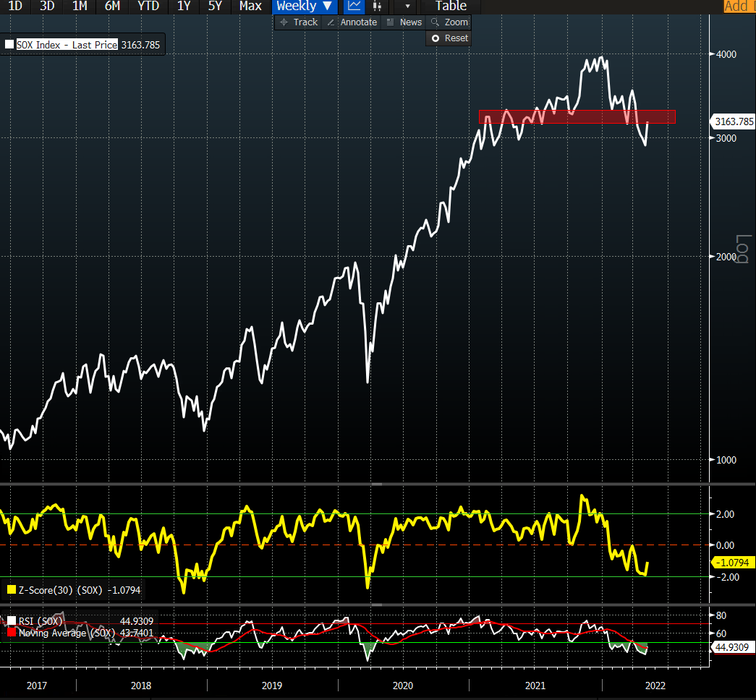Show News on the chart

404,22
